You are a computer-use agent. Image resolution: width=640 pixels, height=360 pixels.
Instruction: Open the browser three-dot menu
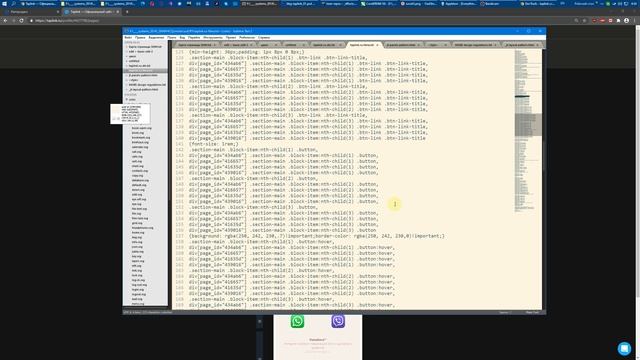tap(635, 20)
